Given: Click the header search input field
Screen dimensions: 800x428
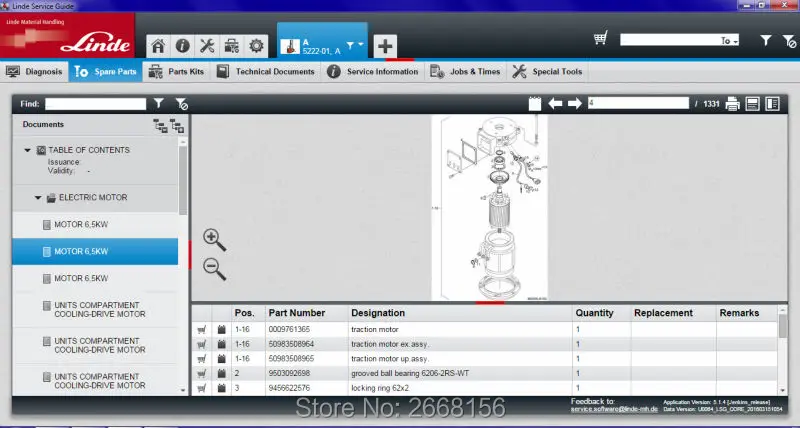Looking at the screenshot, I should (x=669, y=40).
